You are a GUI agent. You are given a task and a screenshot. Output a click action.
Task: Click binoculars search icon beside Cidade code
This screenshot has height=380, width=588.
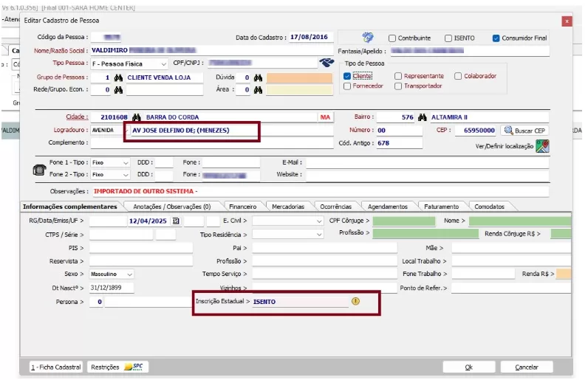tap(136, 117)
